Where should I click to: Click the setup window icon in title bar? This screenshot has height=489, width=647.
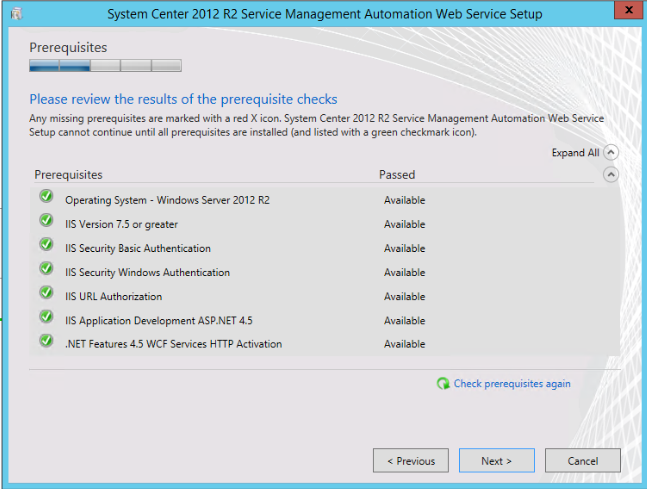(x=12, y=13)
